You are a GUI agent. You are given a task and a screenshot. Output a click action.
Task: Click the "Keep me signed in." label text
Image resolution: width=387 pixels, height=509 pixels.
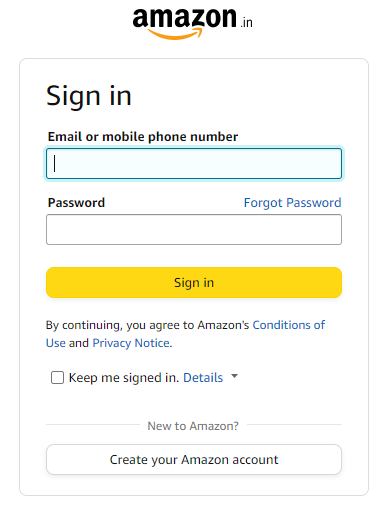point(124,378)
